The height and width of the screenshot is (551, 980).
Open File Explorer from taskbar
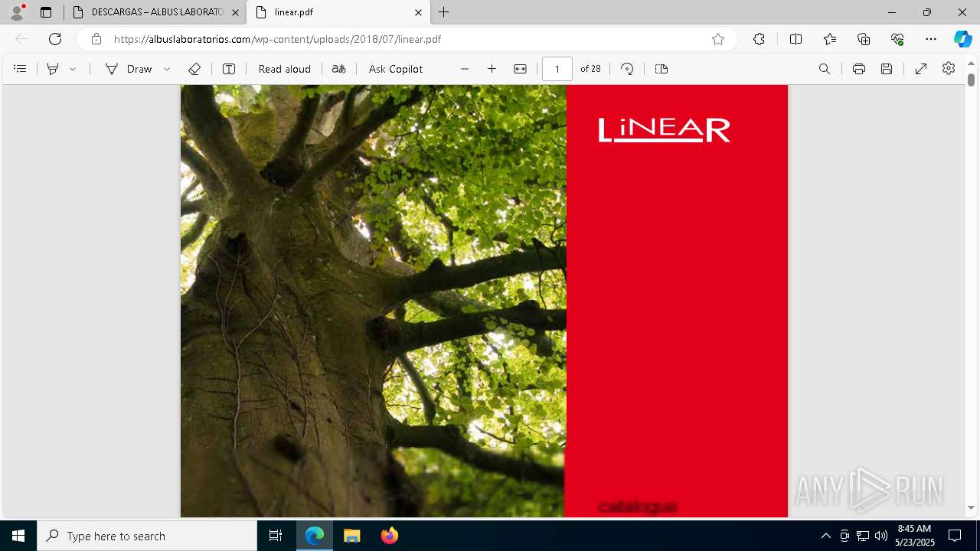(x=352, y=536)
